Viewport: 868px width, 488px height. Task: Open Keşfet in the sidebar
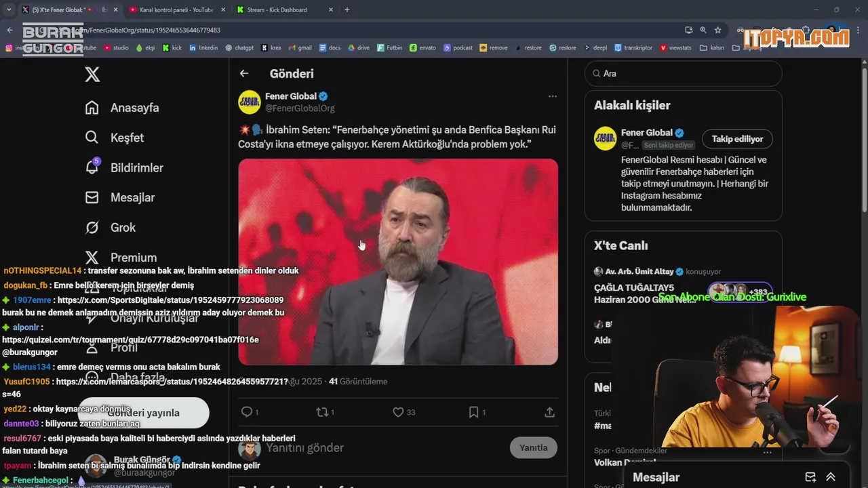(115, 138)
